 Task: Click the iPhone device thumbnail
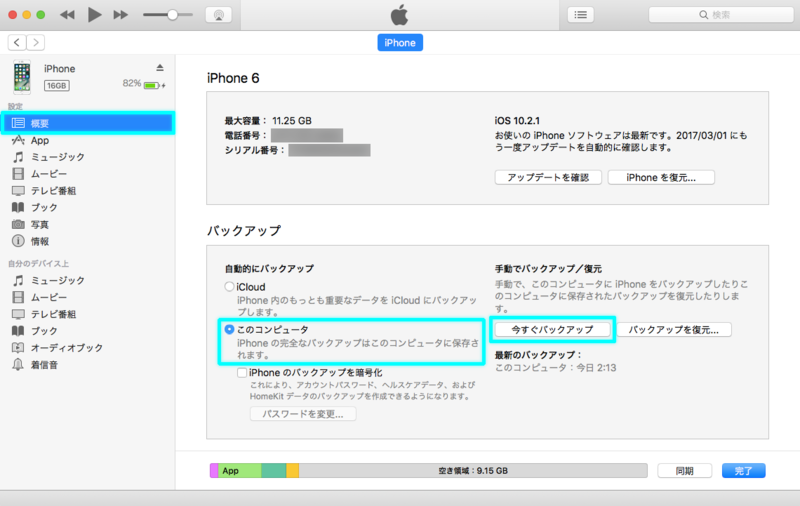coord(22,77)
